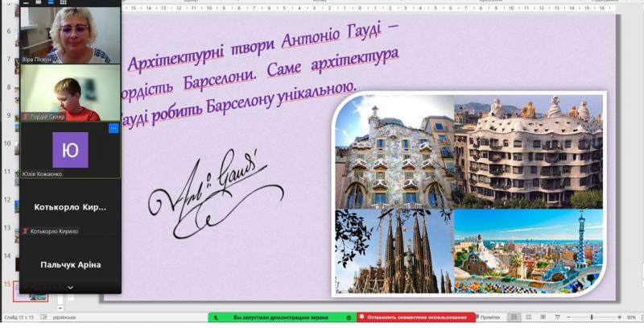The height and width of the screenshot is (328, 644).
Task: Switch to Normal view in status bar
Action: [514, 318]
